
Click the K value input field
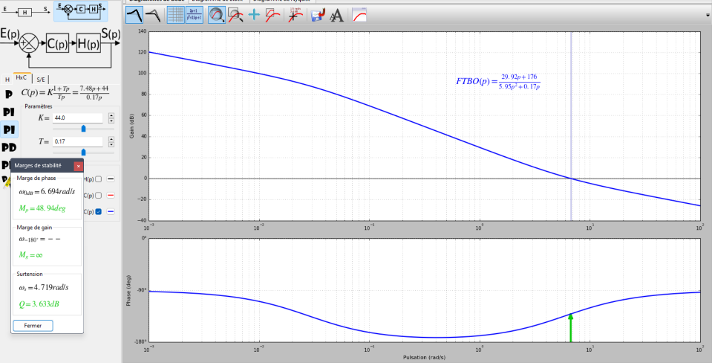point(78,118)
